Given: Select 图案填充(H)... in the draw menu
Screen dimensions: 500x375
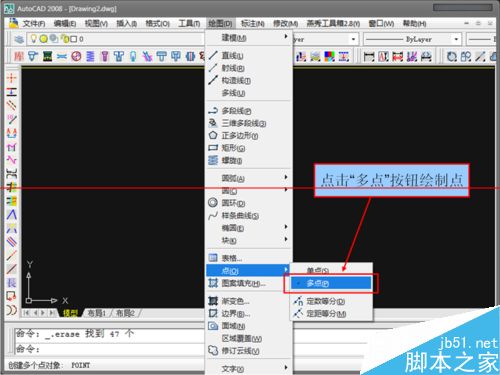Looking at the screenshot, I should coord(249,284).
